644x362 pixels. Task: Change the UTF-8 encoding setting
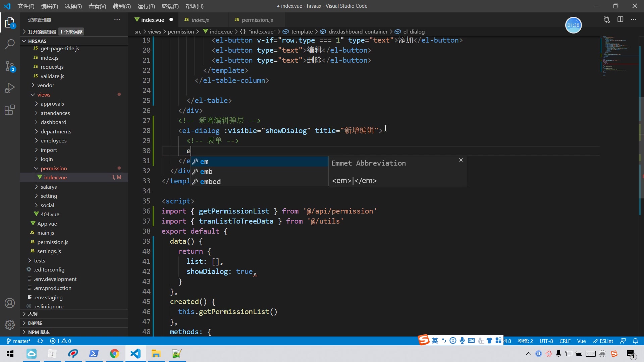(x=546, y=341)
